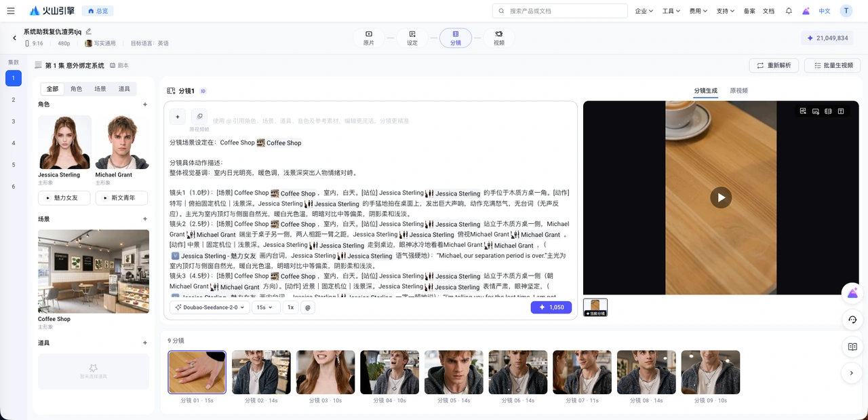Select the 角色 asset filter tab
The width and height of the screenshot is (868, 420).
(x=76, y=89)
